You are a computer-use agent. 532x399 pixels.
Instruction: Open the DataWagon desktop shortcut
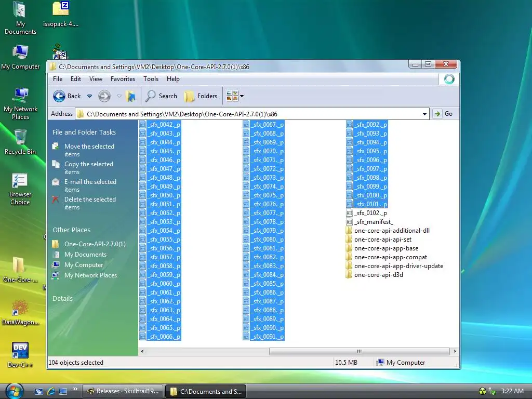coord(20,312)
